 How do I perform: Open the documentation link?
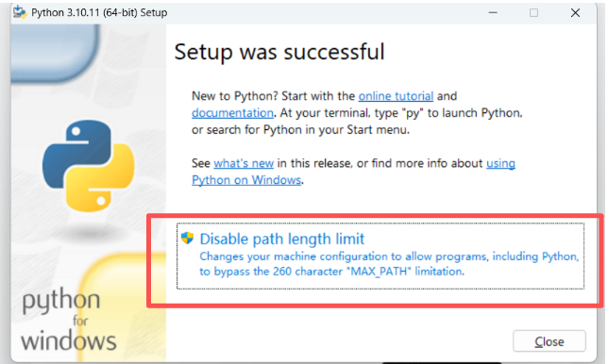(x=232, y=113)
